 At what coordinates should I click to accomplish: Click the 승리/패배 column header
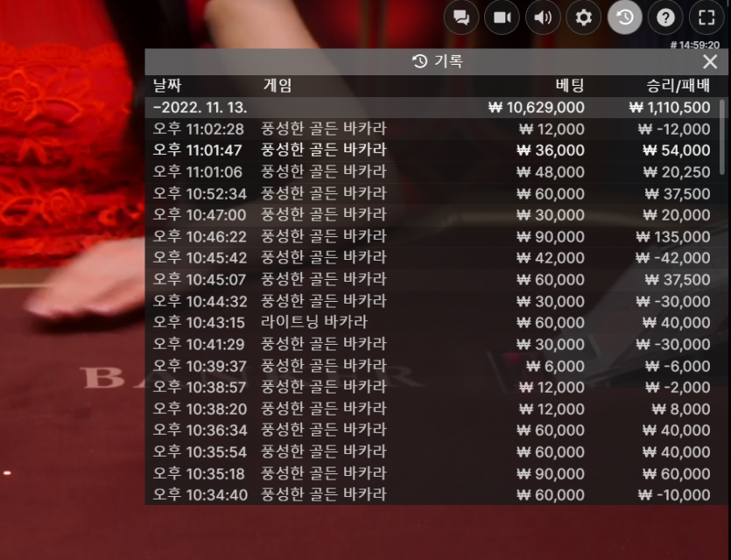coord(678,85)
